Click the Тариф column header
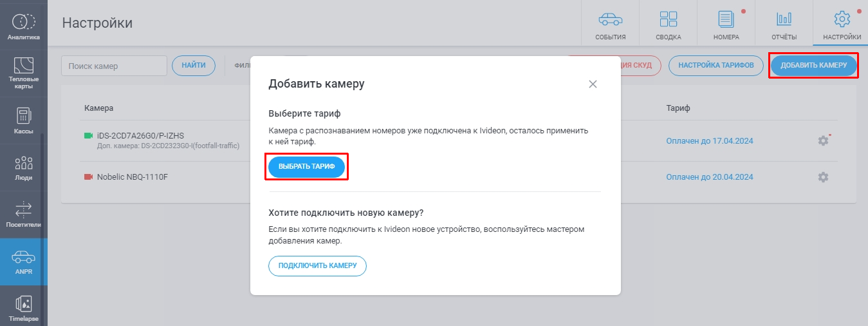The image size is (868, 326). [678, 108]
